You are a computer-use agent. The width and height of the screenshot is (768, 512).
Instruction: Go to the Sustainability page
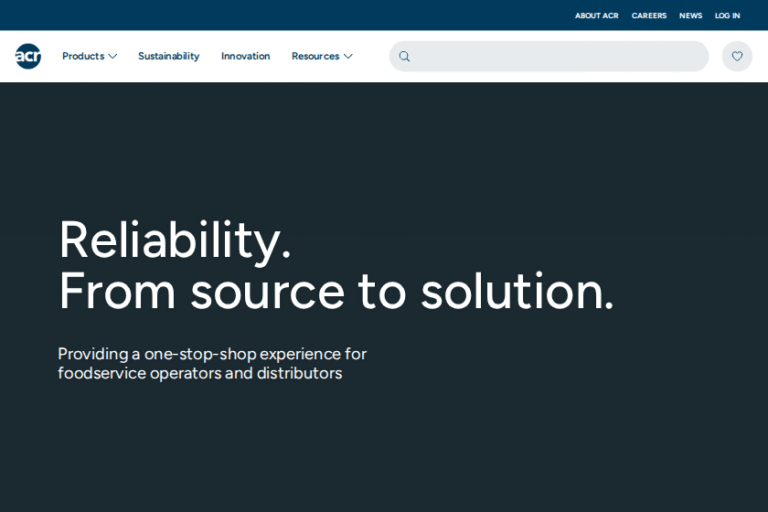(168, 56)
